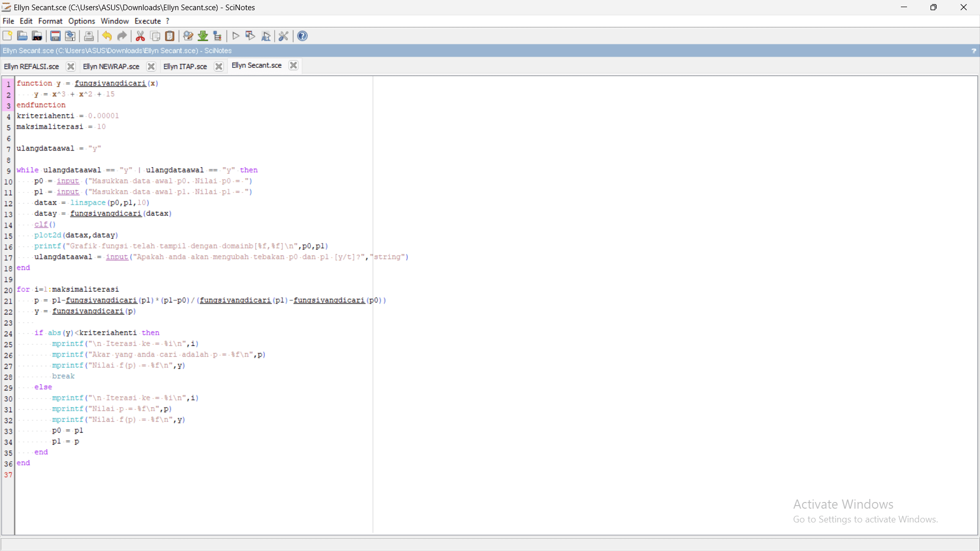Execute the script with the play icon
This screenshot has width=980, height=551.
click(x=236, y=36)
